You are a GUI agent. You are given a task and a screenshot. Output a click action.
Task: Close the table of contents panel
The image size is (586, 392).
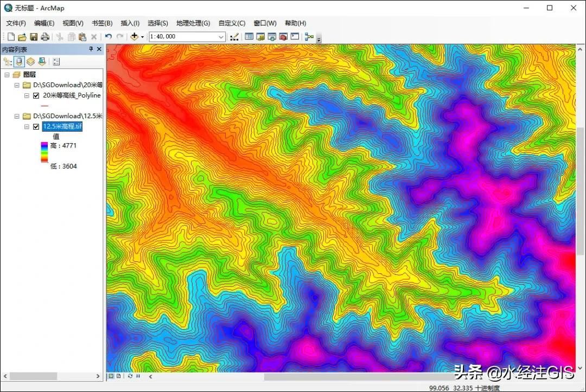(x=99, y=49)
